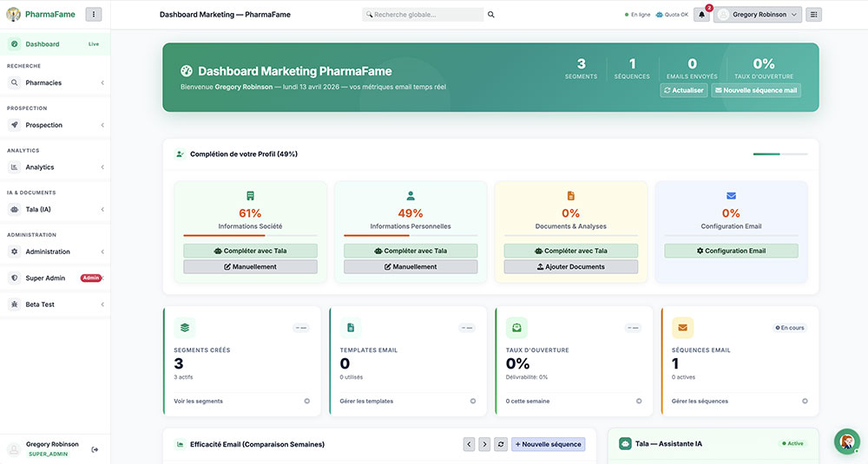Open Prospection in the sidebar
Viewport: 868px width, 464px height.
[x=55, y=125]
